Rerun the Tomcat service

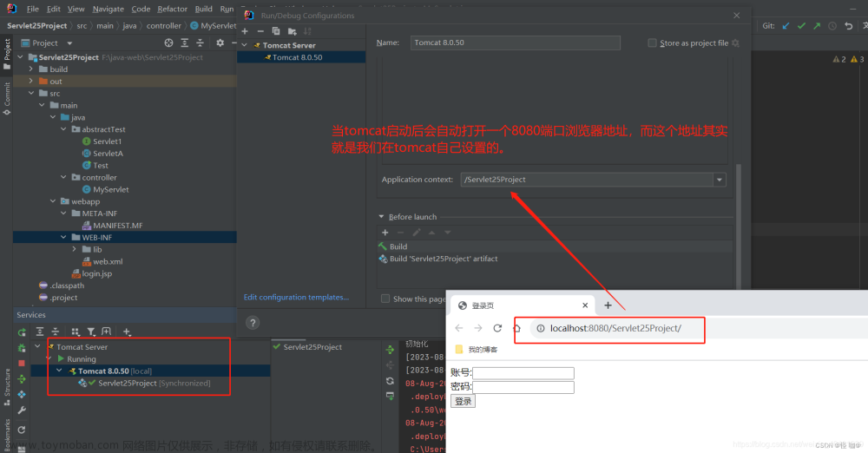click(22, 332)
